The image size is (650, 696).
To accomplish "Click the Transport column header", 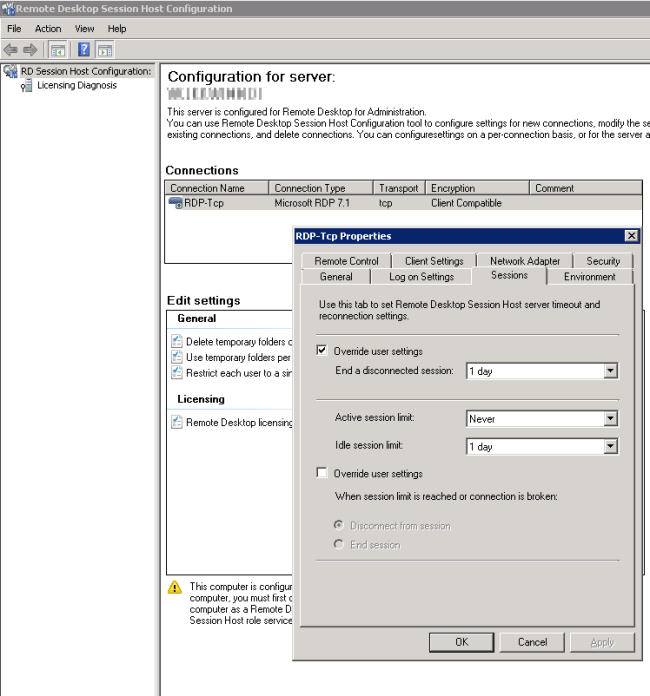I will pyautogui.click(x=399, y=188).
